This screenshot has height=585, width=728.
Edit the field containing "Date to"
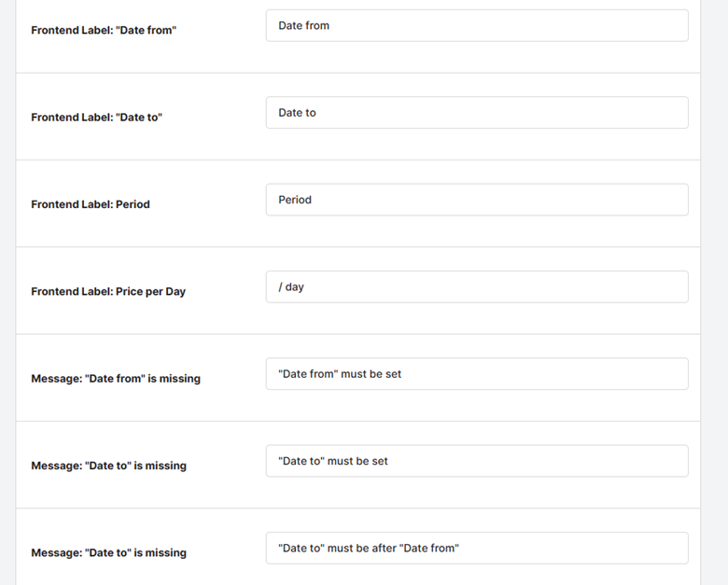477,112
